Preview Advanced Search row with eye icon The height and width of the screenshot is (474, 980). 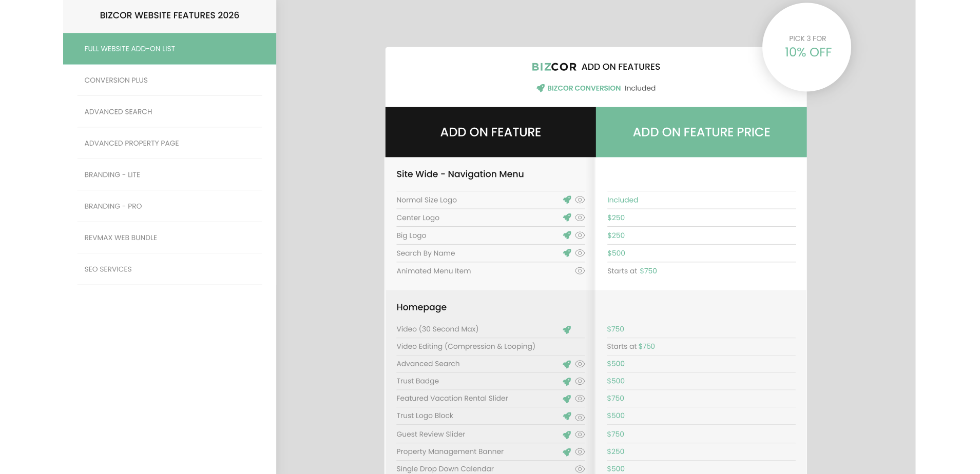pyautogui.click(x=580, y=364)
